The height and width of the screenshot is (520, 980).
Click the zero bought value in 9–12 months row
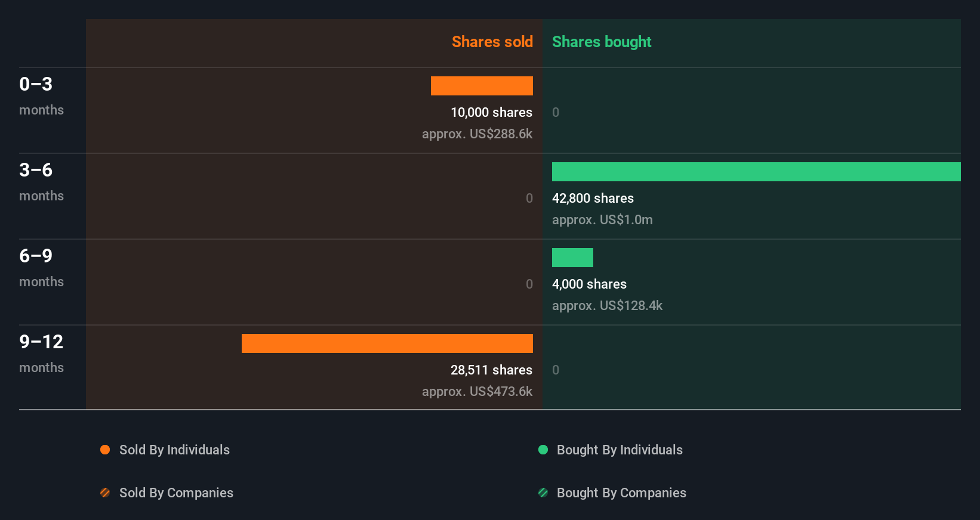coord(556,370)
